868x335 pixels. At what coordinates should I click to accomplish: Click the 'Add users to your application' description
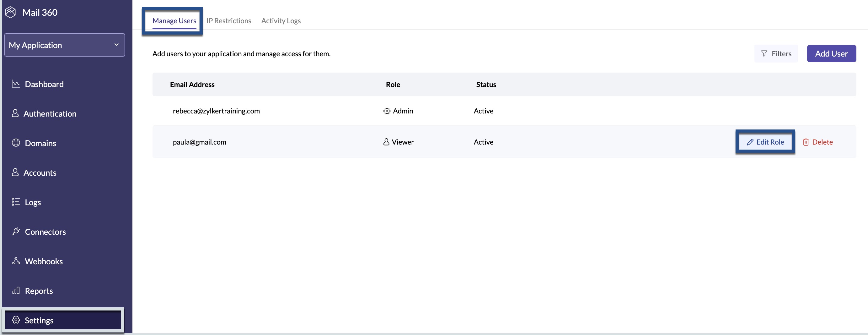pyautogui.click(x=241, y=54)
